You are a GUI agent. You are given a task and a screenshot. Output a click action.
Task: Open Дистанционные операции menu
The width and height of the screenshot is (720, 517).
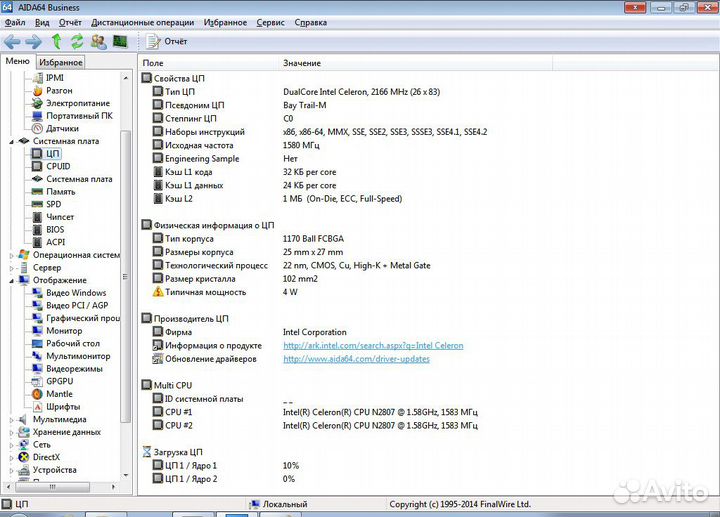142,22
